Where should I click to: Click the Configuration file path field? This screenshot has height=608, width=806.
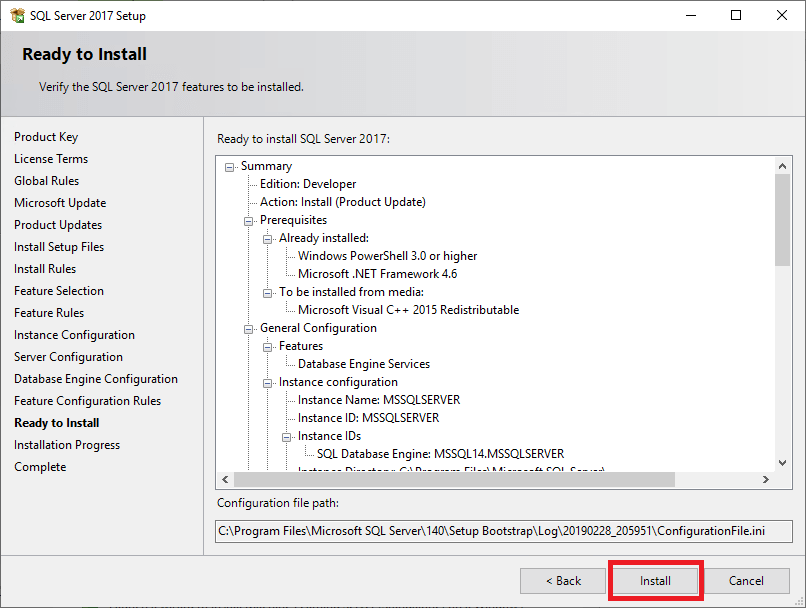(504, 531)
